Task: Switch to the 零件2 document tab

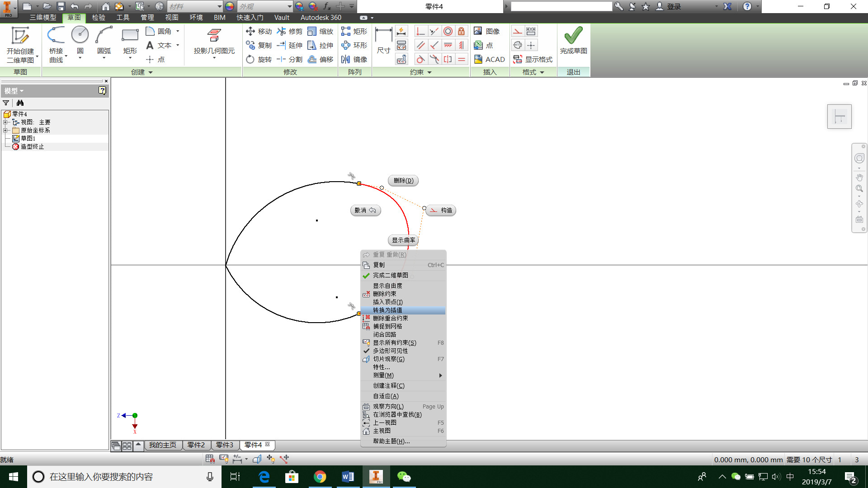Action: (196, 445)
